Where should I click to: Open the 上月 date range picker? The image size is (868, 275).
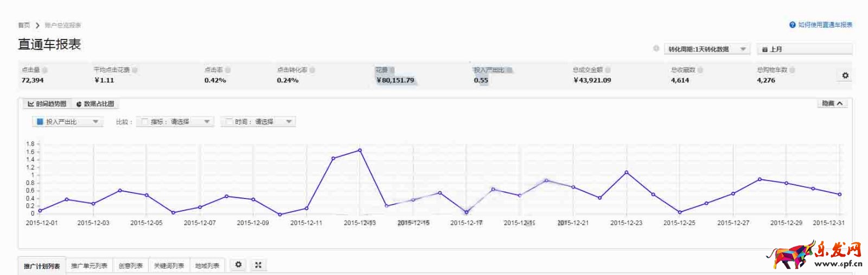(x=805, y=49)
